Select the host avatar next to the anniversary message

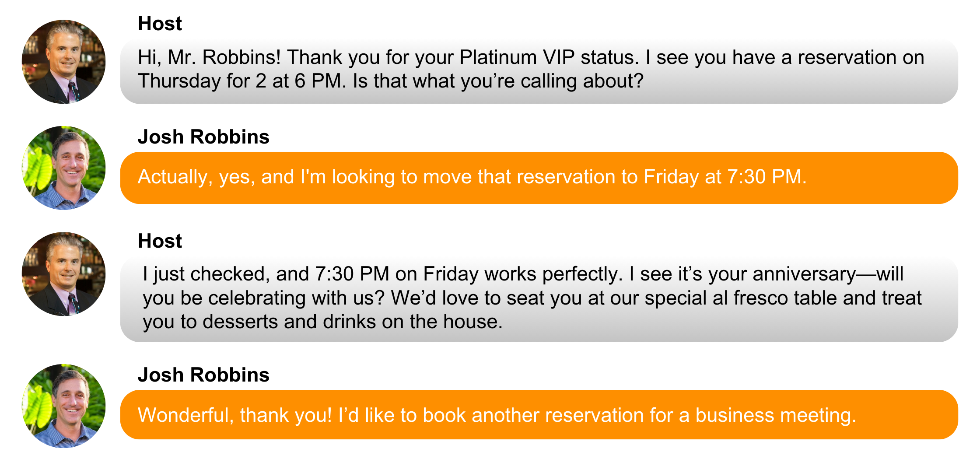[x=63, y=274]
